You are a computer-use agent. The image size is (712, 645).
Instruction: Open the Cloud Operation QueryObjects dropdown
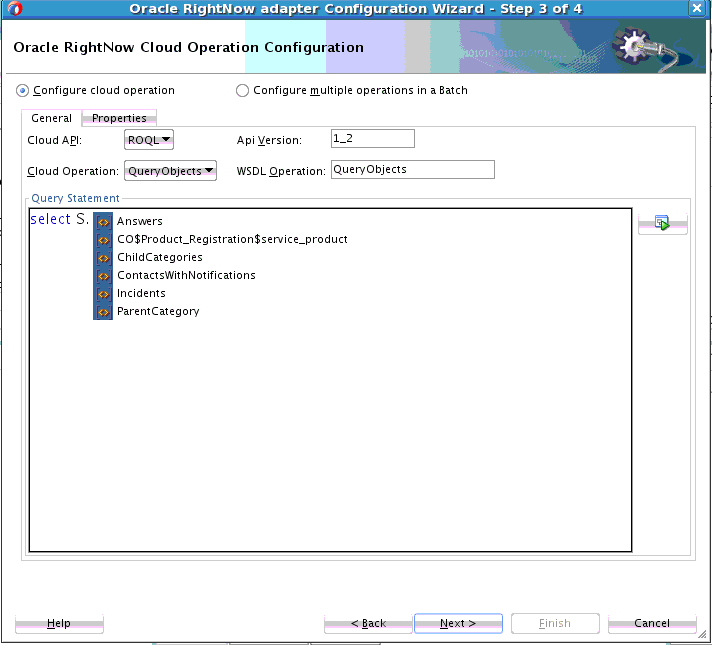tap(170, 171)
